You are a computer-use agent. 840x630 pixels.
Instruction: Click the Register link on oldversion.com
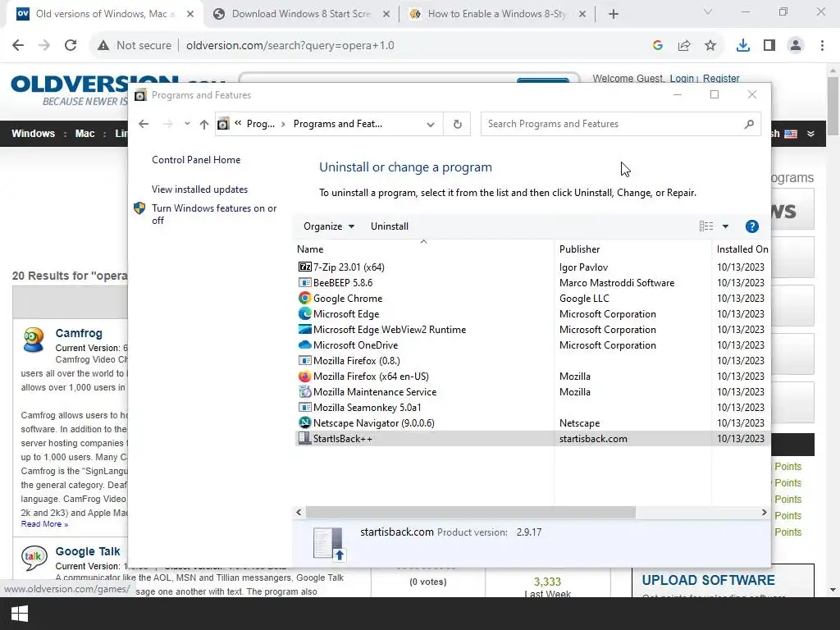click(721, 78)
